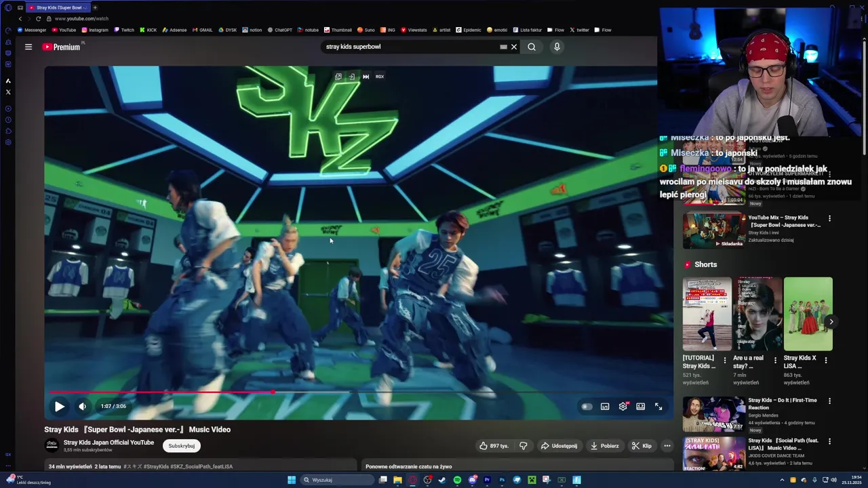Go to YouTube Premium home logo

coord(61,47)
